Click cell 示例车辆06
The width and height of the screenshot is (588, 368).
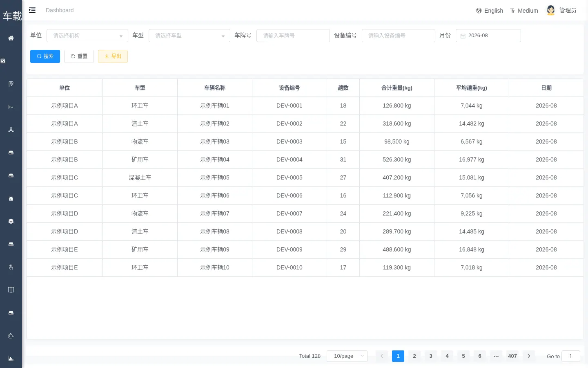(x=215, y=195)
